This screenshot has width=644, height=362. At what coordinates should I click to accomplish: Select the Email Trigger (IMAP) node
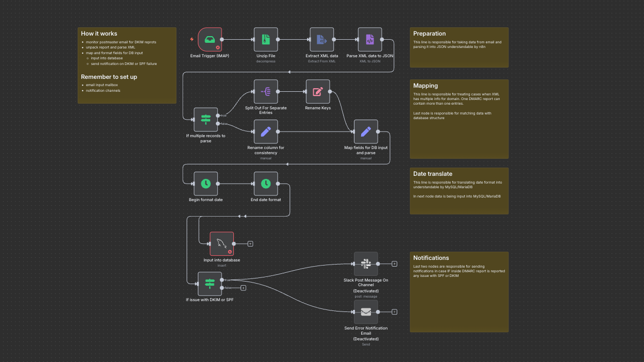(210, 40)
